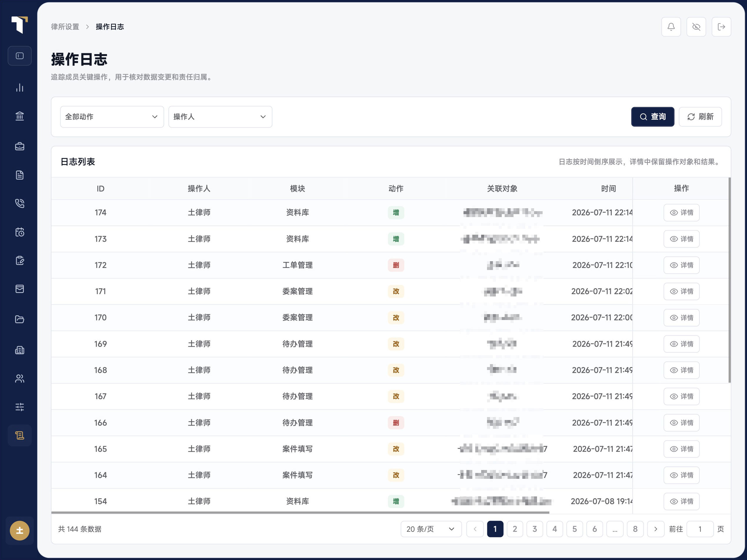Image resolution: width=747 pixels, height=560 pixels.
Task: Open the phone call sidebar icon
Action: pos(20,203)
